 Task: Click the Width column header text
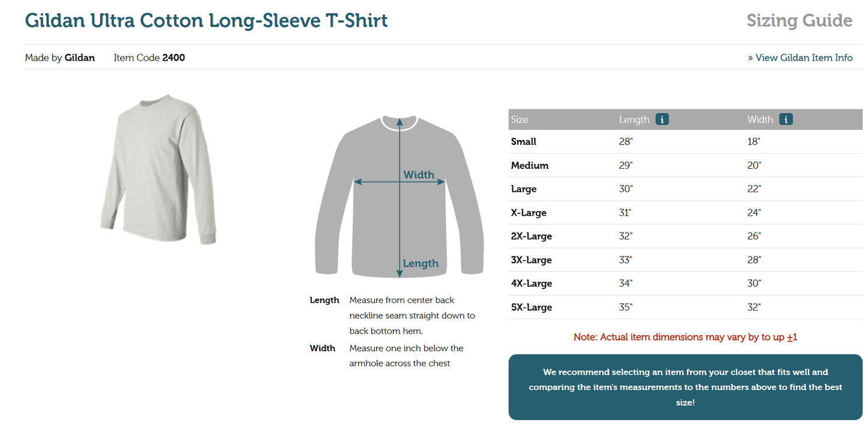pos(760,120)
